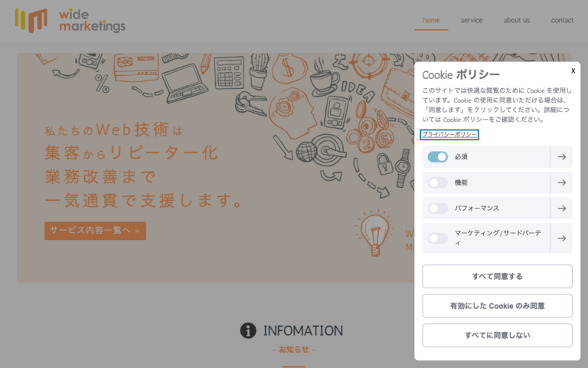Click the wide marketings logo
The image size is (588, 368).
(x=70, y=20)
